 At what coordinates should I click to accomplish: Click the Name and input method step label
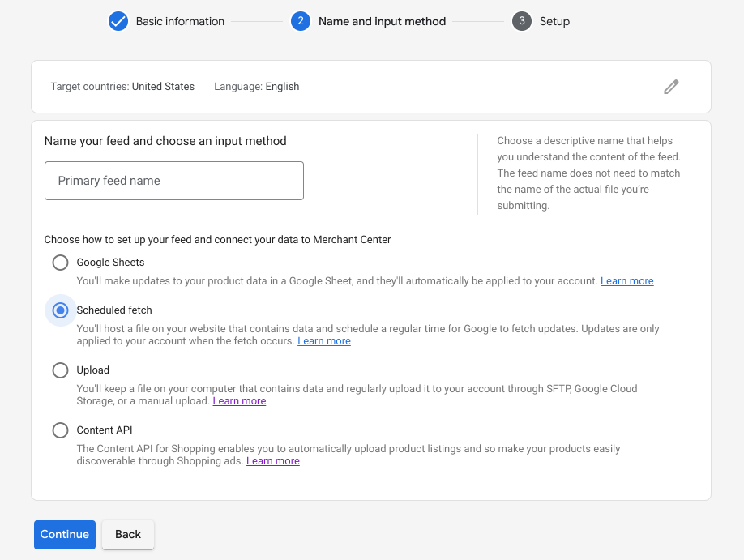pyautogui.click(x=382, y=21)
